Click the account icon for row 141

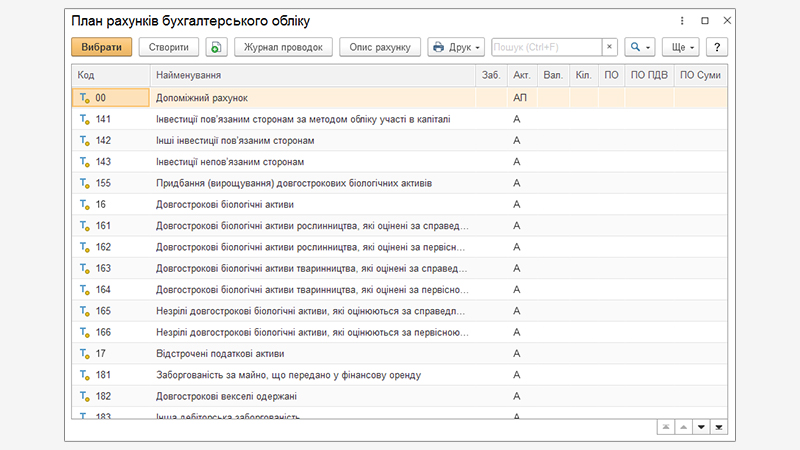(x=84, y=119)
